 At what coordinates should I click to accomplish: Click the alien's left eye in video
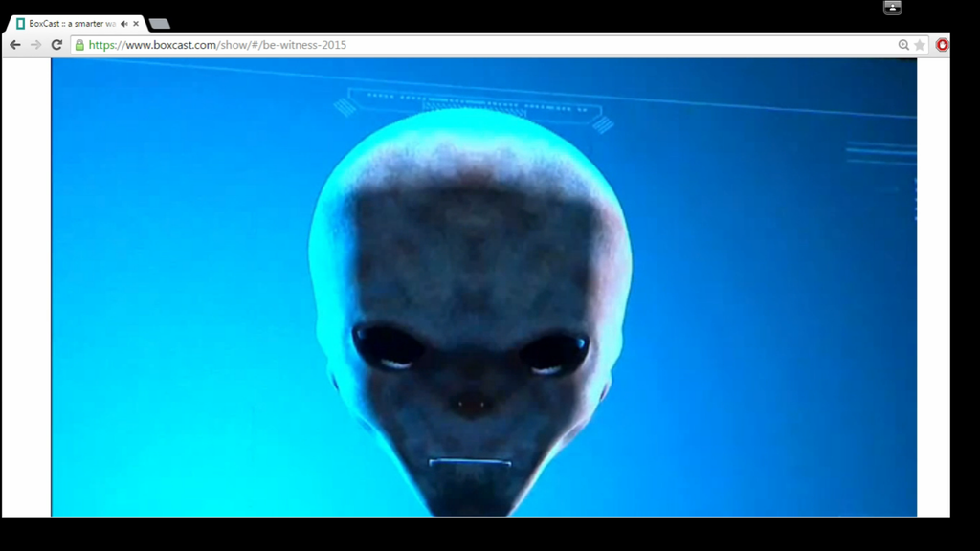click(389, 347)
